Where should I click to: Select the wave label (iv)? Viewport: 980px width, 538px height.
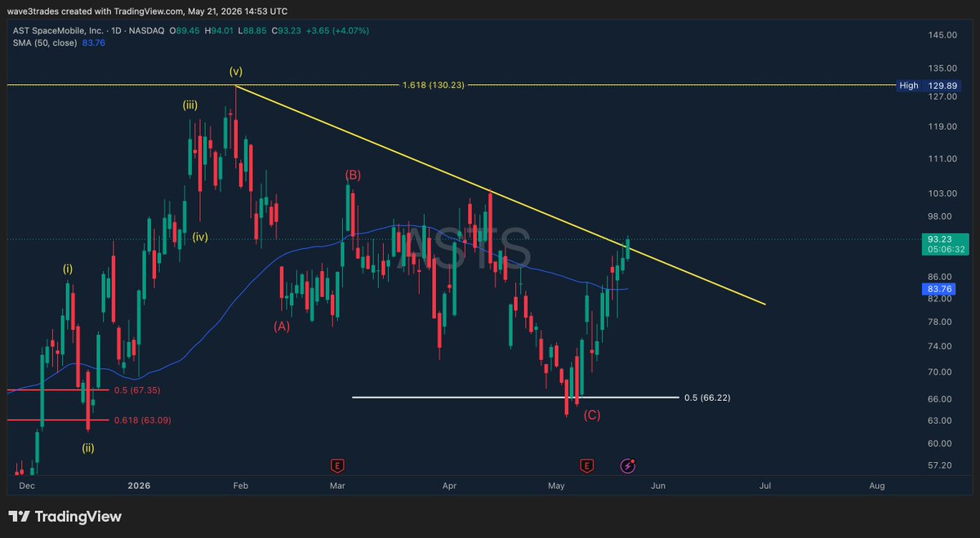pos(201,238)
